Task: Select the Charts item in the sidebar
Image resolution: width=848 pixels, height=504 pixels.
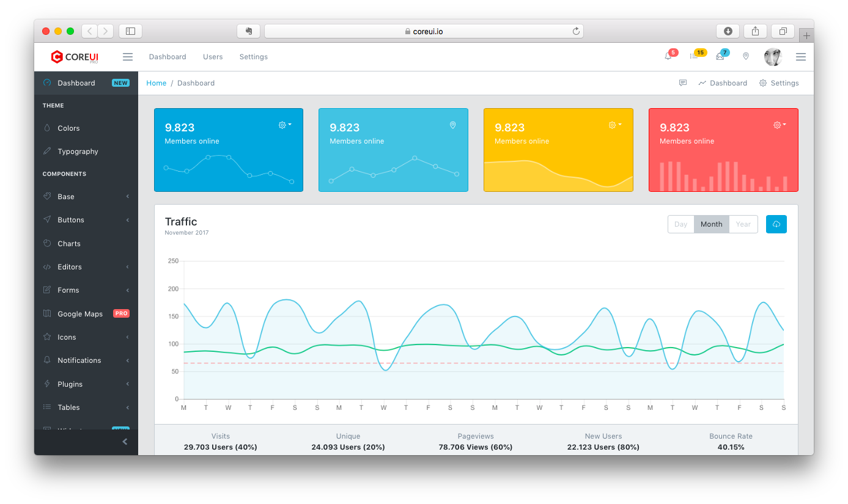Action: point(68,243)
